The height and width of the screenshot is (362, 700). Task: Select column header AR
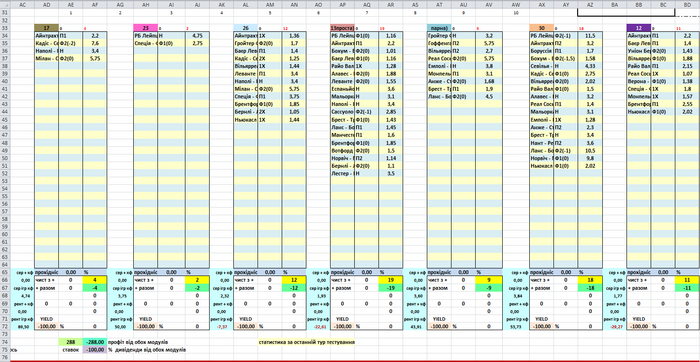tap(391, 4)
